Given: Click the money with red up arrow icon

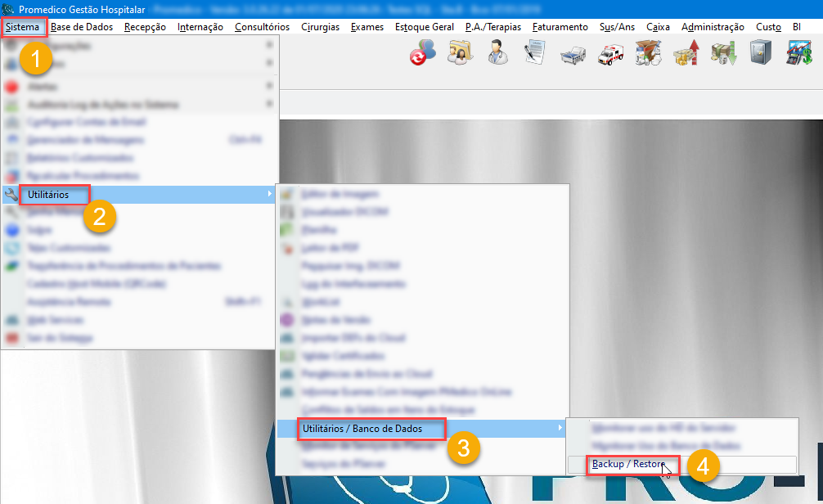Looking at the screenshot, I should (686, 55).
